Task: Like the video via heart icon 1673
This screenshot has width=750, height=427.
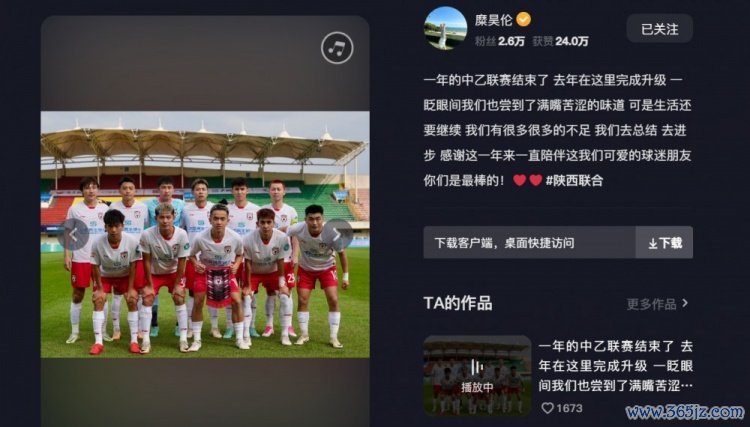Action: 548,408
